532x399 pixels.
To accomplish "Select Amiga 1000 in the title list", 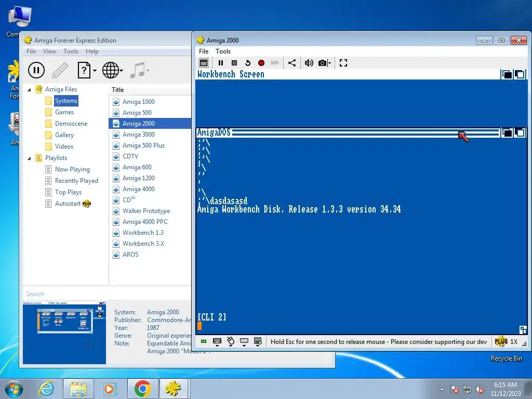I will [138, 102].
